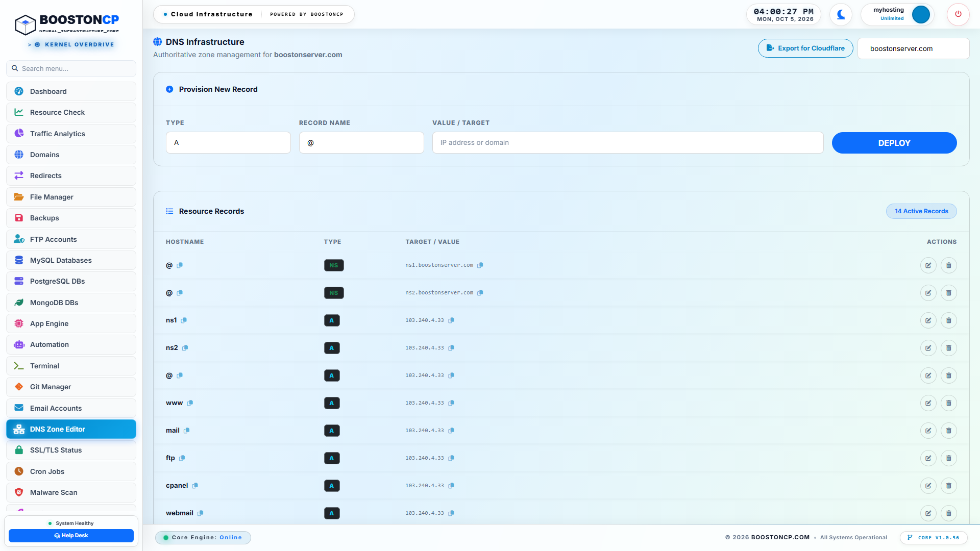The height and width of the screenshot is (551, 980).
Task: Select MySQL Databases in sidebar
Action: 71,260
